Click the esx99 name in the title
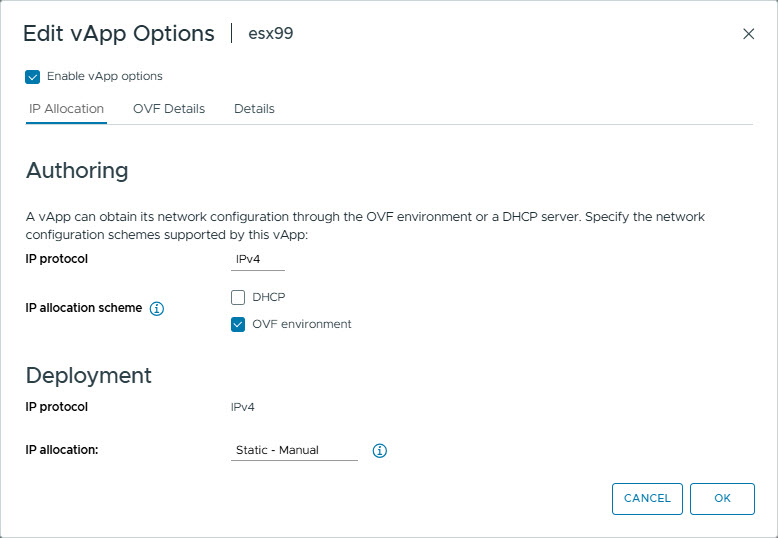This screenshot has width=778, height=538. click(x=271, y=34)
